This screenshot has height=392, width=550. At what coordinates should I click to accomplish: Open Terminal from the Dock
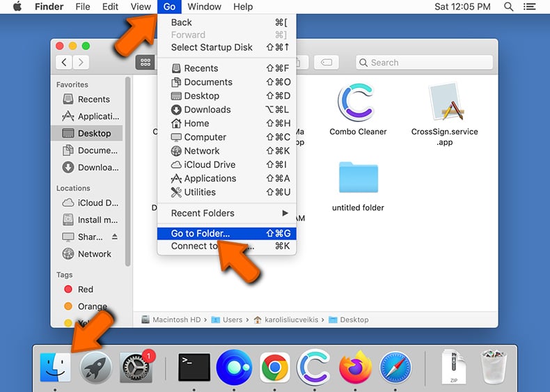click(x=194, y=367)
